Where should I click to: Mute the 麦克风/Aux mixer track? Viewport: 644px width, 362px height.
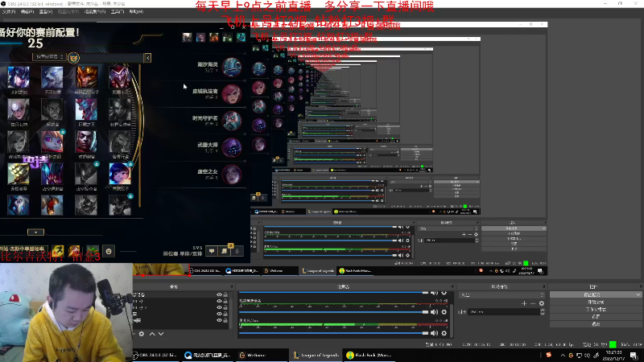[x=435, y=333]
